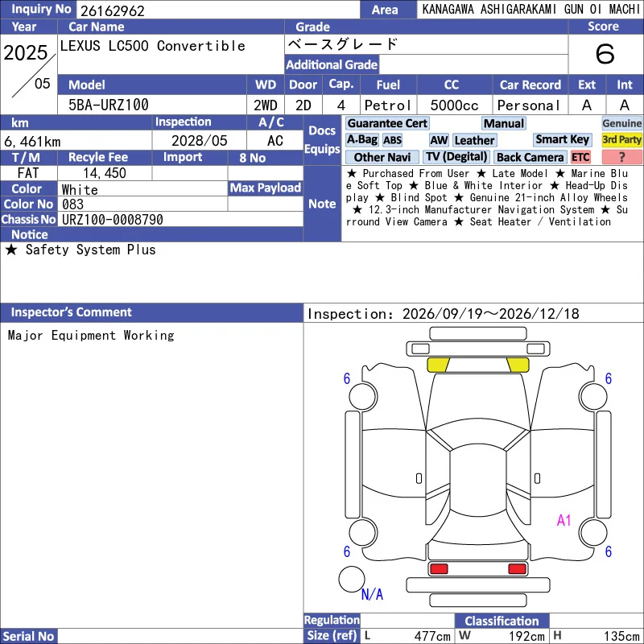Select the Other Navi badge
The width and height of the screenshot is (644, 644).
tap(382, 157)
